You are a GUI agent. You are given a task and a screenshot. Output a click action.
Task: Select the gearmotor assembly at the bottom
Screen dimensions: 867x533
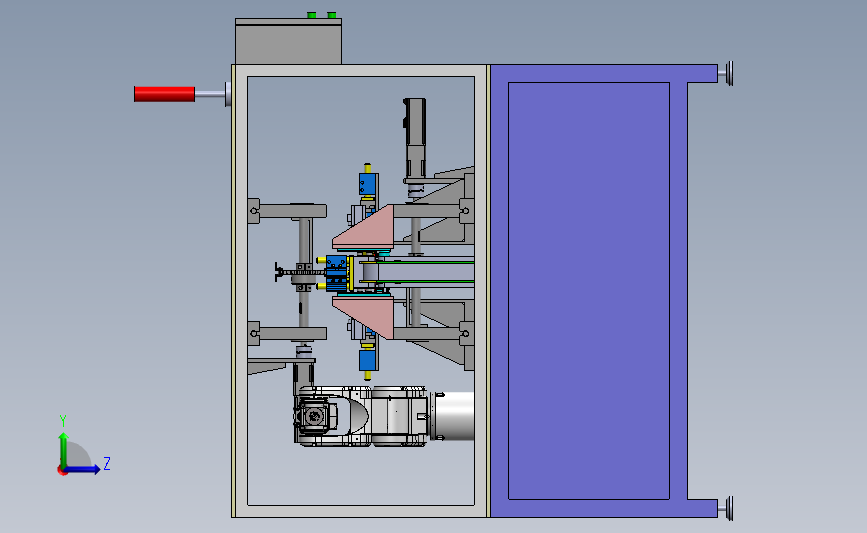point(362,416)
